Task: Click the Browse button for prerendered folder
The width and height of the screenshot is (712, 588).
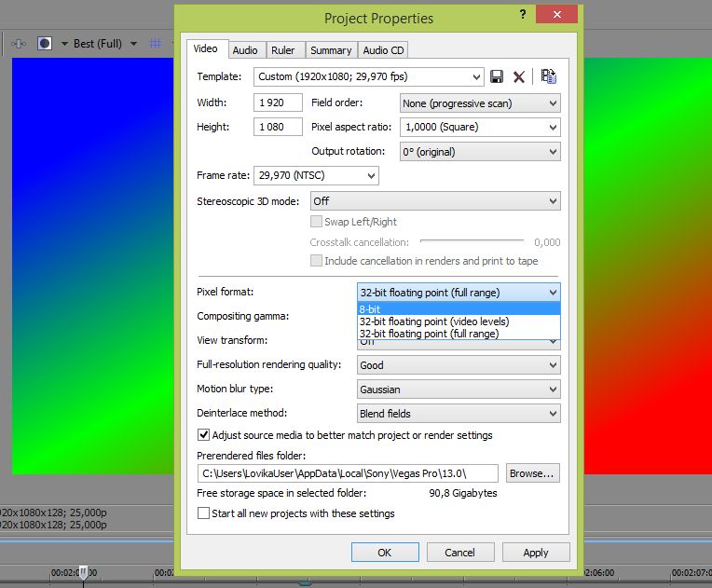Action: [532, 473]
